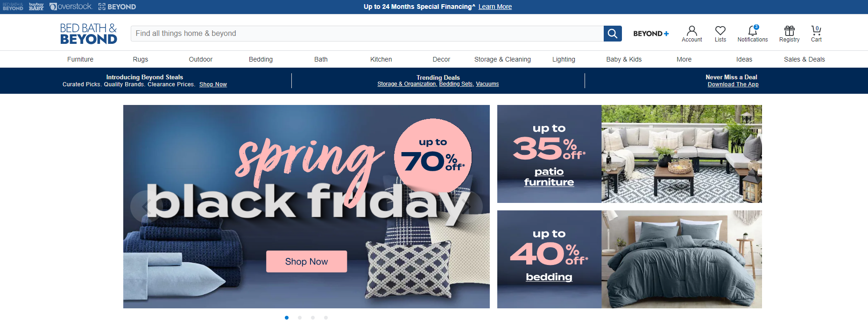Image resolution: width=868 pixels, height=320 pixels.
Task: Open the shopping Cart icon
Action: [816, 34]
